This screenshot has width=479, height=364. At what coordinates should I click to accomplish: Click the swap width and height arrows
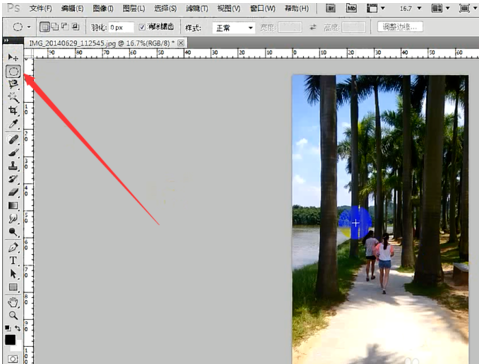point(313,27)
